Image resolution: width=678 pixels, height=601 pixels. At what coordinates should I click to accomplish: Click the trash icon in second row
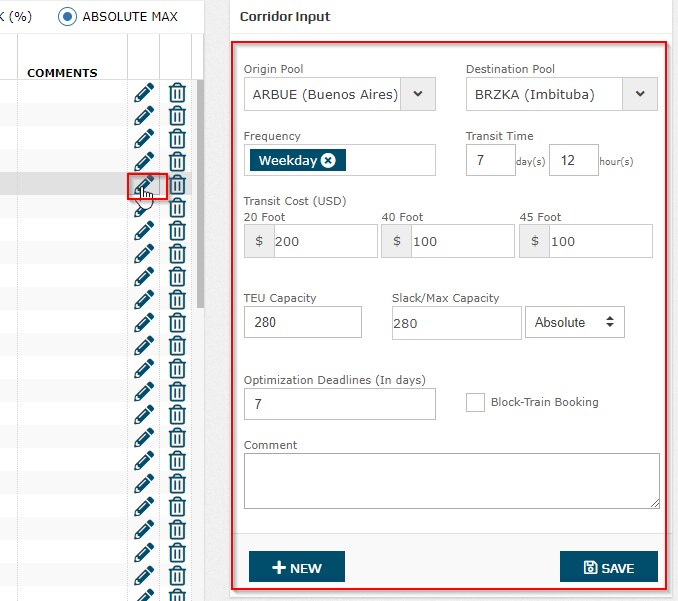coord(177,115)
